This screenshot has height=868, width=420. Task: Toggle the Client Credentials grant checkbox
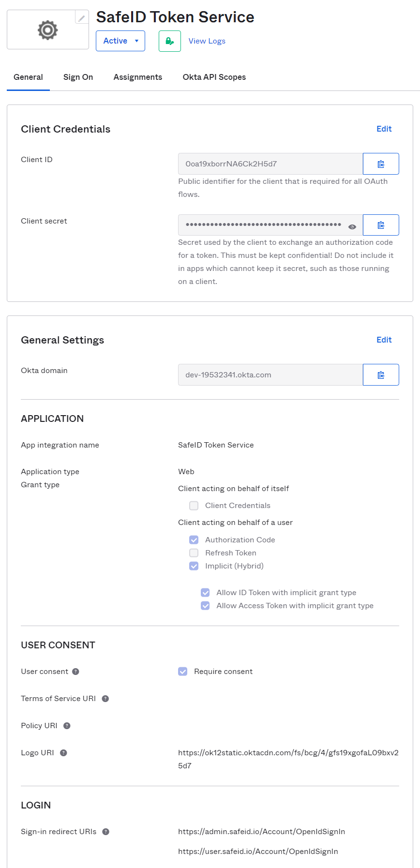pos(194,506)
